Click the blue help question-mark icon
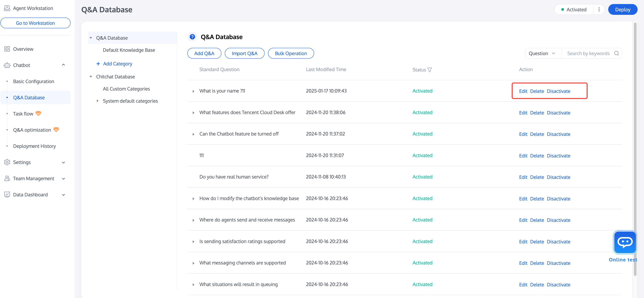This screenshot has height=298, width=644. click(192, 37)
